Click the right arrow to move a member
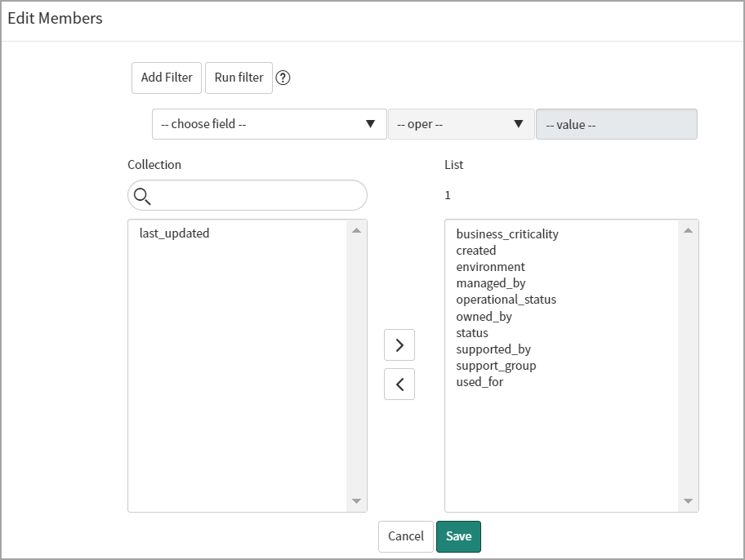Image resolution: width=745 pixels, height=560 pixels. [x=399, y=344]
